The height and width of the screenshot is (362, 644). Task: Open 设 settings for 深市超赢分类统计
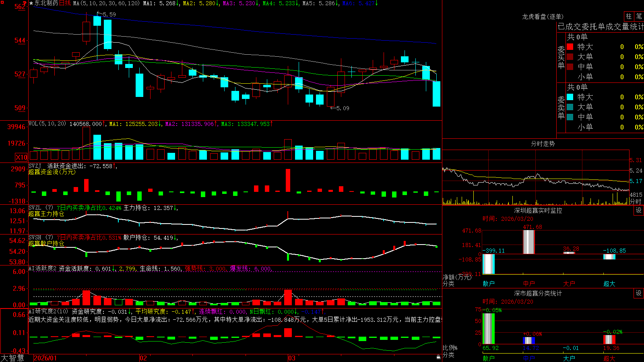(x=639, y=293)
